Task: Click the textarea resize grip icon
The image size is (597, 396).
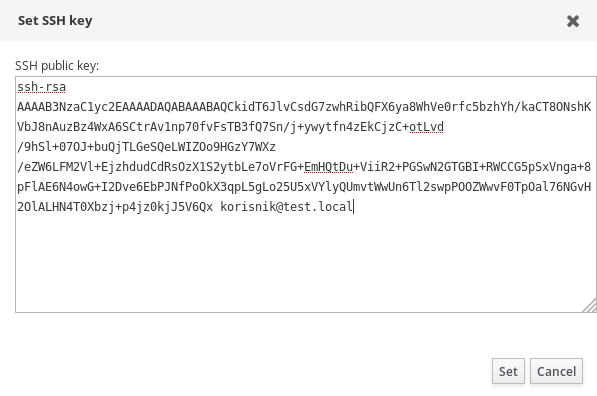Action: [x=590, y=306]
